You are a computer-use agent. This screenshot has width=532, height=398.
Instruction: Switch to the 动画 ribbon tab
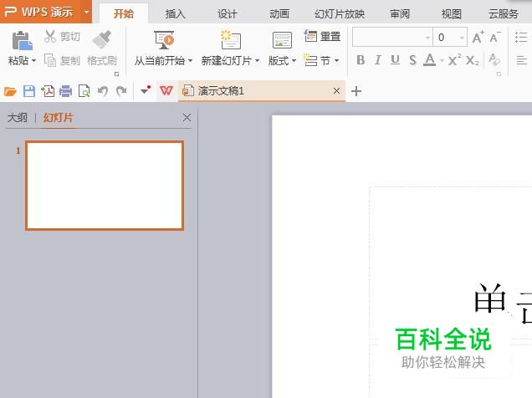click(x=279, y=14)
